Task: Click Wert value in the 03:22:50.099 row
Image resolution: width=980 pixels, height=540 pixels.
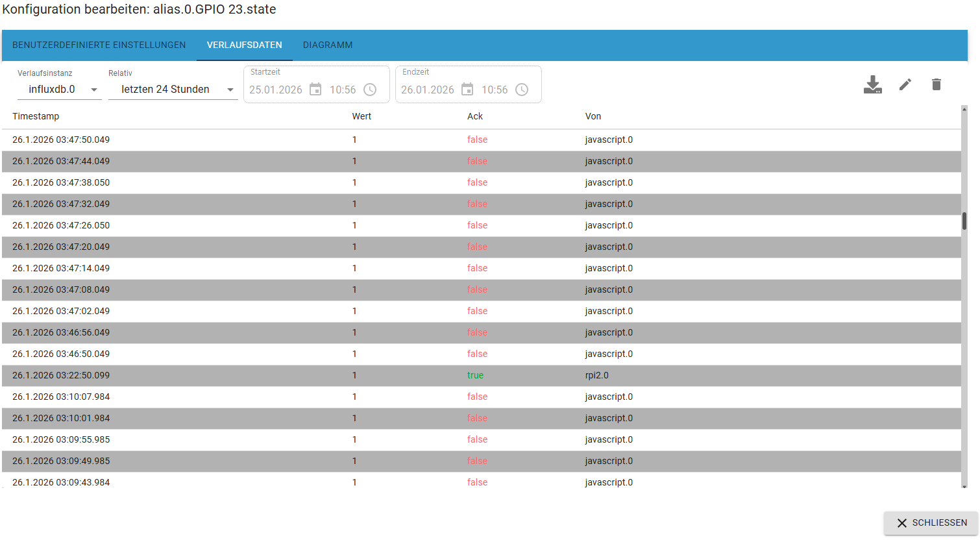Action: tap(354, 375)
